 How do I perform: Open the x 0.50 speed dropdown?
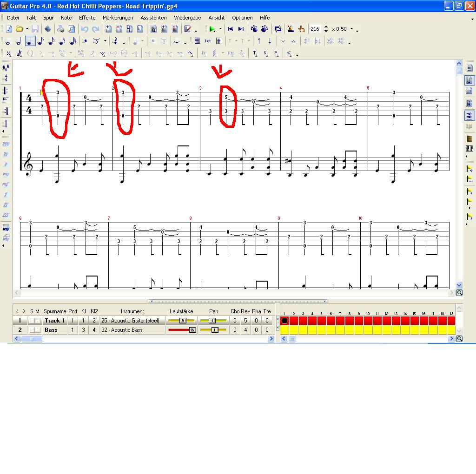point(351,29)
